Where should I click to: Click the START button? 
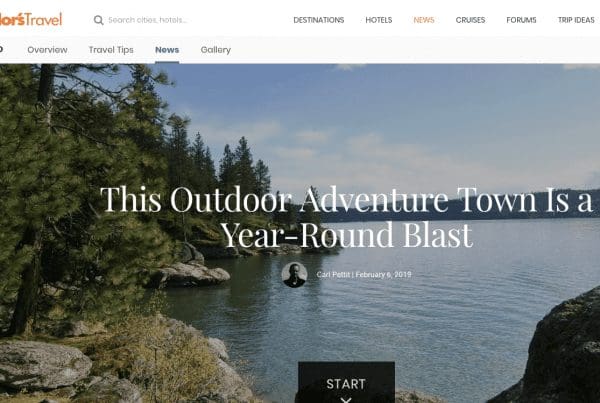pyautogui.click(x=346, y=382)
